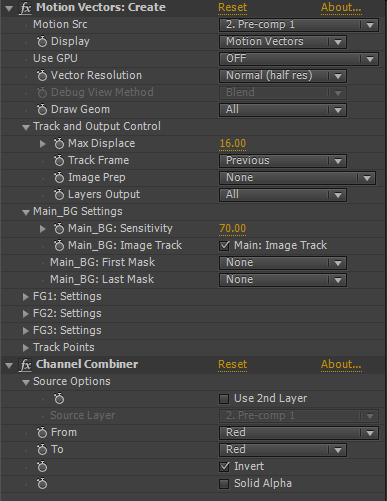The height and width of the screenshot is (501, 387).
Task: Select the Motion Src property label
Action: (60, 25)
